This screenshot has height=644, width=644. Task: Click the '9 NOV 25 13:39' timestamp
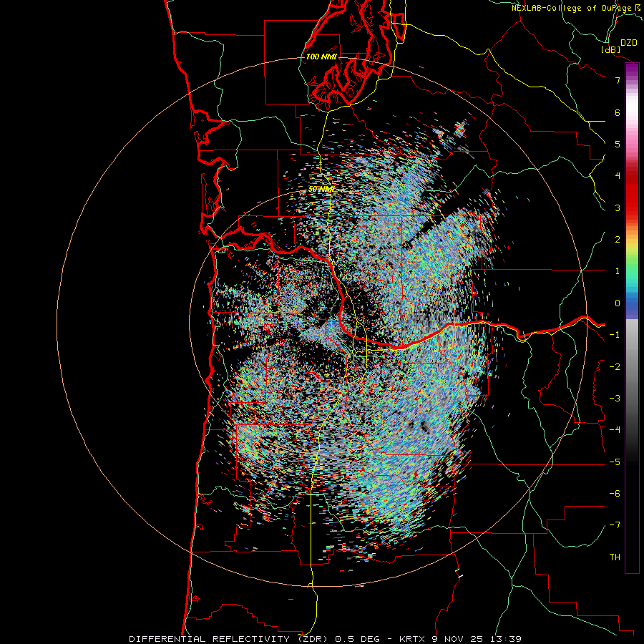click(x=477, y=639)
